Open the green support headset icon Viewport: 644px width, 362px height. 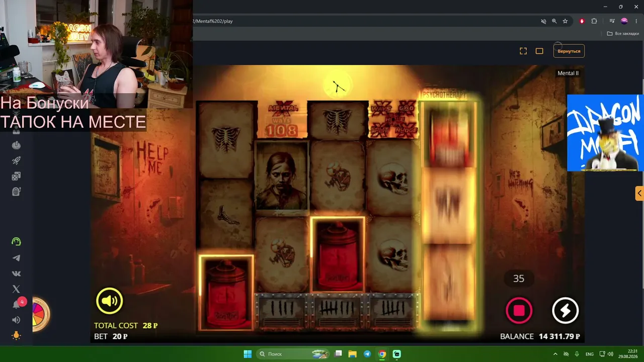[x=16, y=242]
